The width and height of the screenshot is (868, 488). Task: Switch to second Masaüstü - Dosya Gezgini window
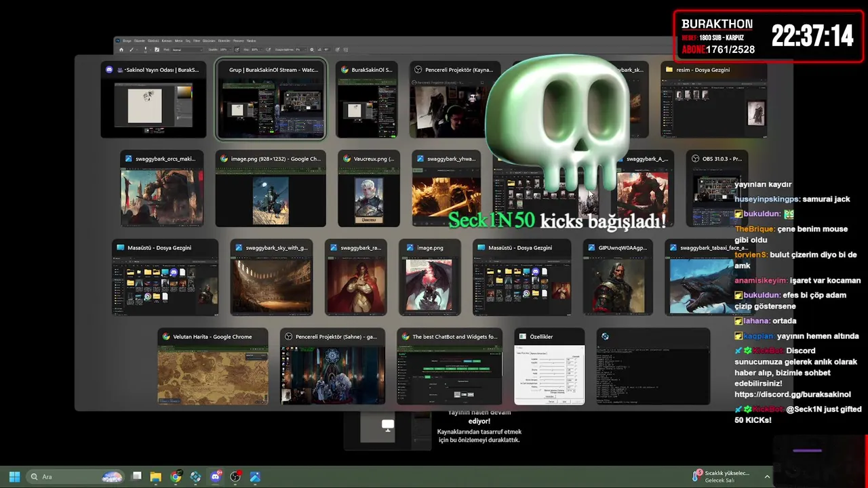[x=521, y=277]
